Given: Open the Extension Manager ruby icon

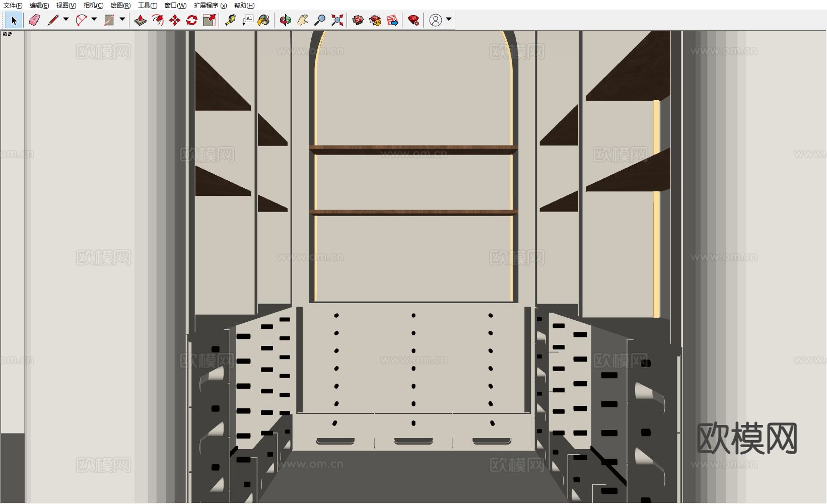Looking at the screenshot, I should [x=413, y=20].
